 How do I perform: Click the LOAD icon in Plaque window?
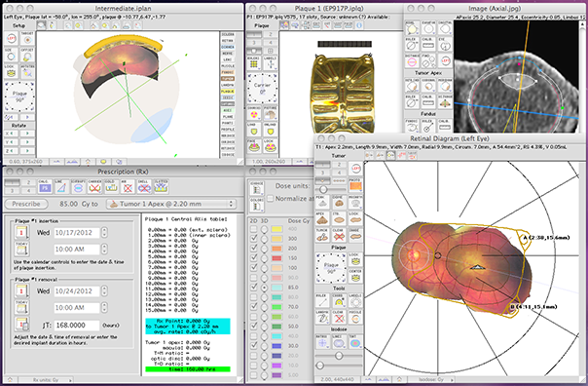(254, 130)
